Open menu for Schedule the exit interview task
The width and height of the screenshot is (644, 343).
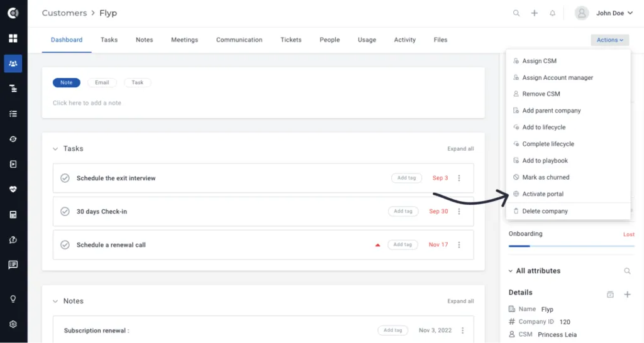(x=459, y=178)
